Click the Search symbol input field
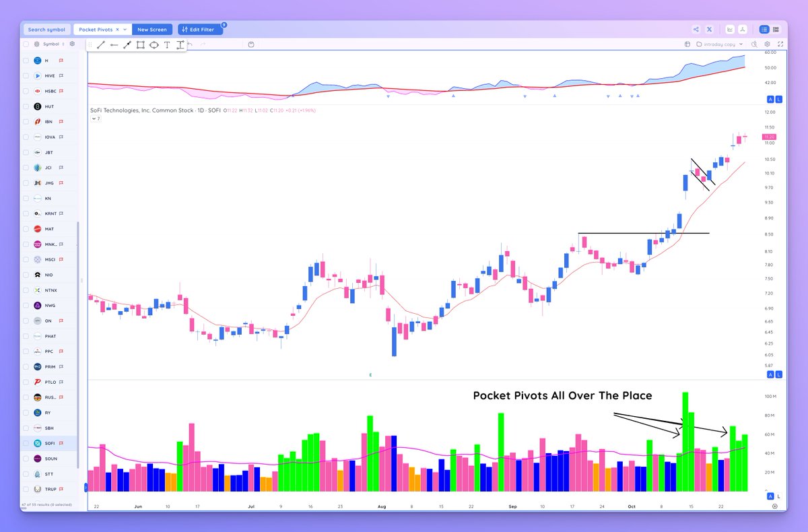Screen dimensions: 808x532 click(x=46, y=29)
